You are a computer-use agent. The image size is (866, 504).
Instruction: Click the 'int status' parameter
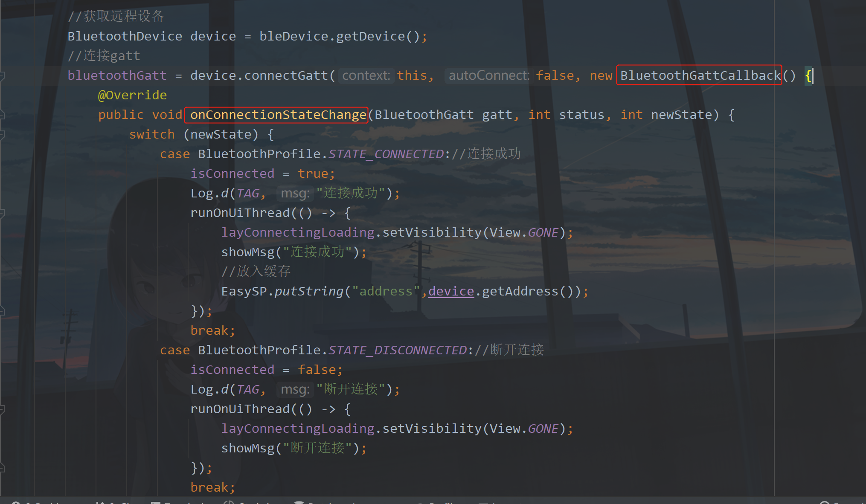pos(567,115)
